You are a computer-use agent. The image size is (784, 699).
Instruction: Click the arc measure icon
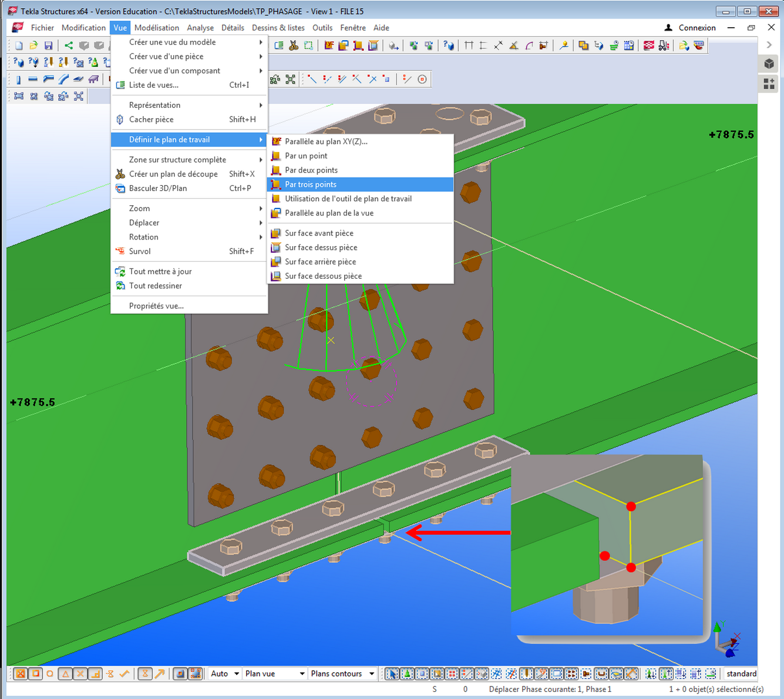(529, 46)
